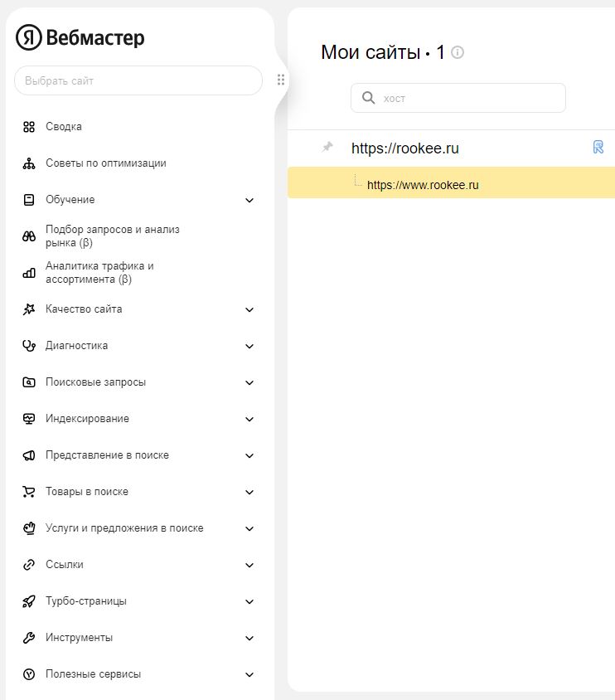Click the six-dot grid icon near site selector

tap(281, 80)
